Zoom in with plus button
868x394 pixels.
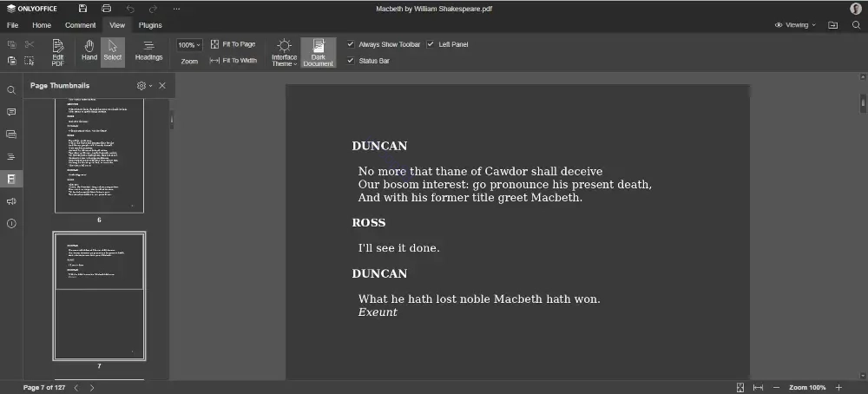pos(838,388)
